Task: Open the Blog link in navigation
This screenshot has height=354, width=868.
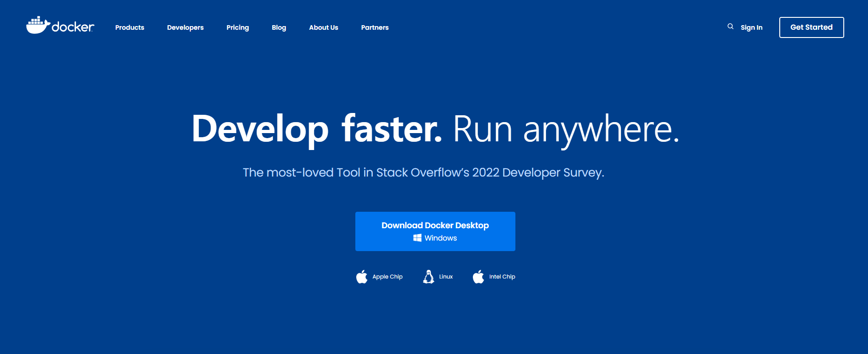Action: coord(279,27)
